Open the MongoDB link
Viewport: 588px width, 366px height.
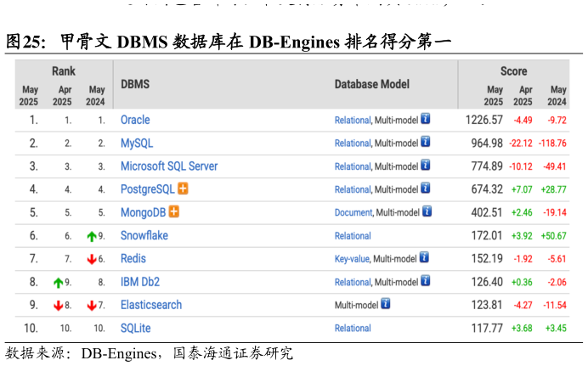[143, 212]
